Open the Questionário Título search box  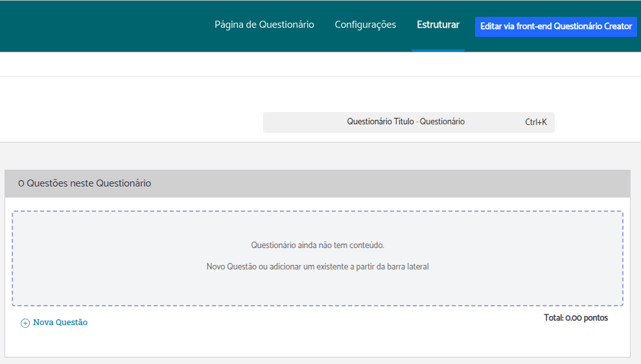point(409,122)
